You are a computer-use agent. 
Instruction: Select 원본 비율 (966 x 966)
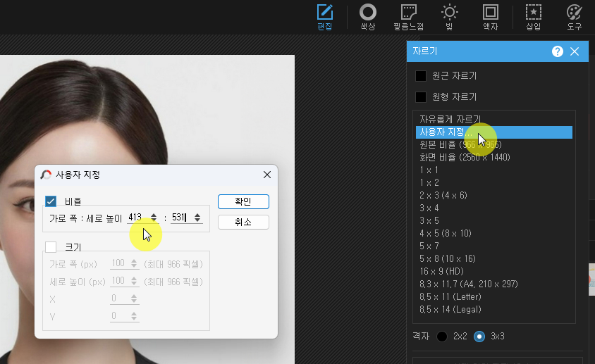click(494, 145)
